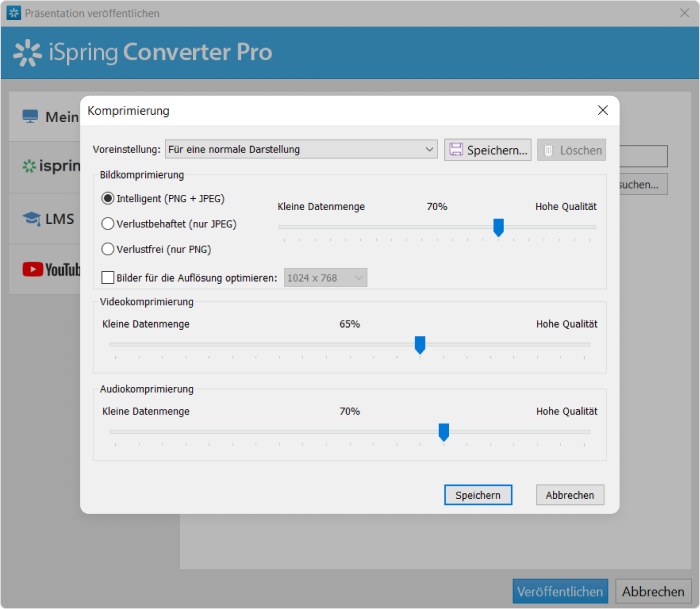Open the 1024 x 768 resolution dropdown
The image size is (700, 609).
tap(325, 278)
